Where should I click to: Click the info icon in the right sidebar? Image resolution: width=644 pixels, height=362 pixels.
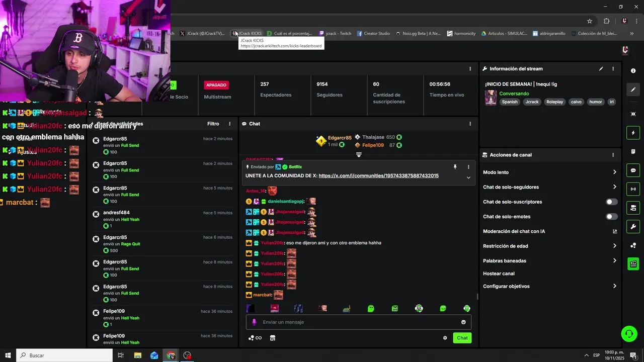pyautogui.click(x=633, y=71)
